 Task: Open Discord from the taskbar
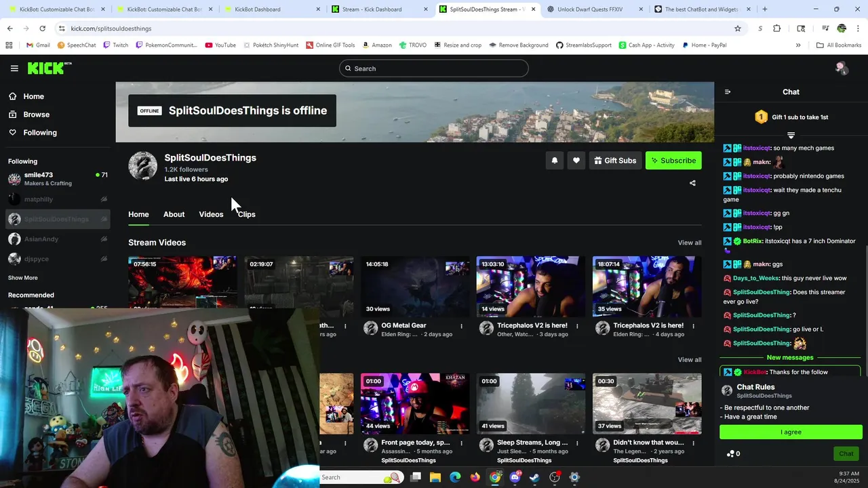pos(515,477)
